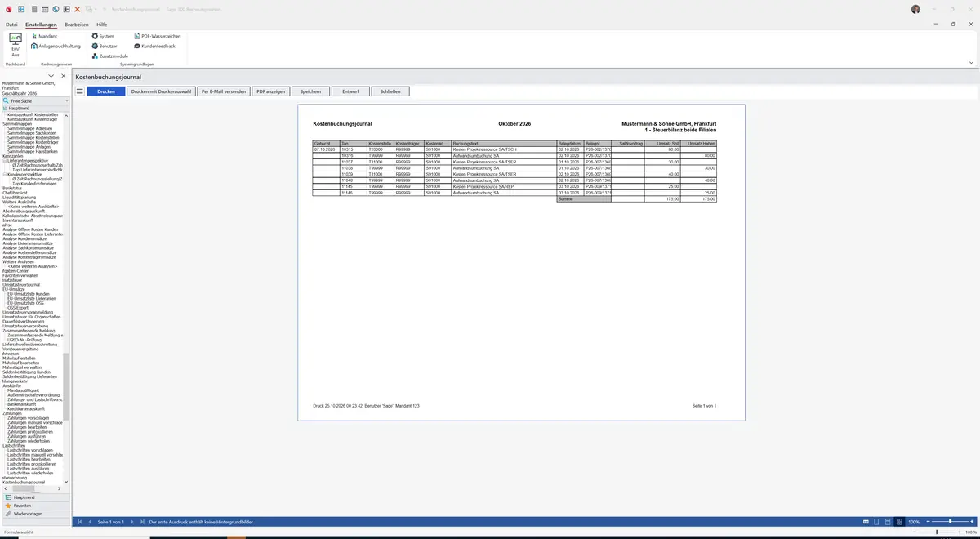Open the Freie Suche dropdown
Image resolution: width=980 pixels, height=539 pixels.
click(x=65, y=100)
